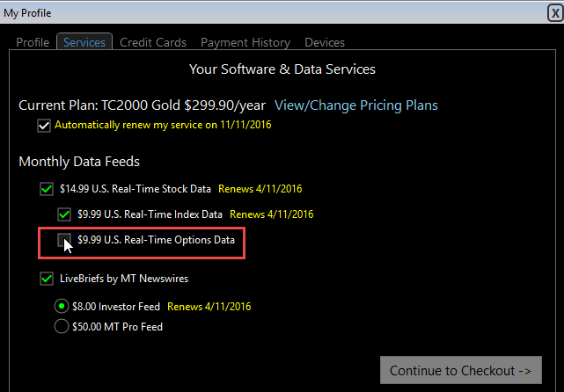564x392 pixels.
Task: Choose the $50.00 MT Pro Feed option
Action: coord(62,327)
